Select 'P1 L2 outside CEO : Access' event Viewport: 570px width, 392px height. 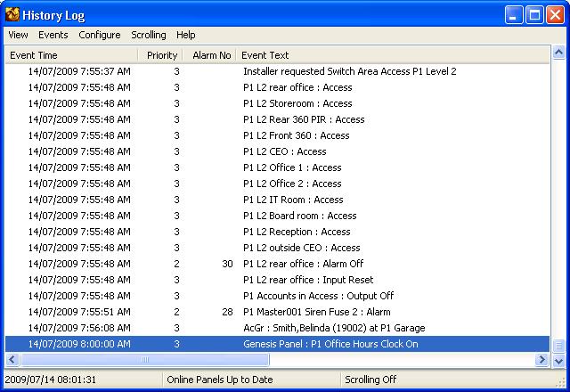[277, 248]
